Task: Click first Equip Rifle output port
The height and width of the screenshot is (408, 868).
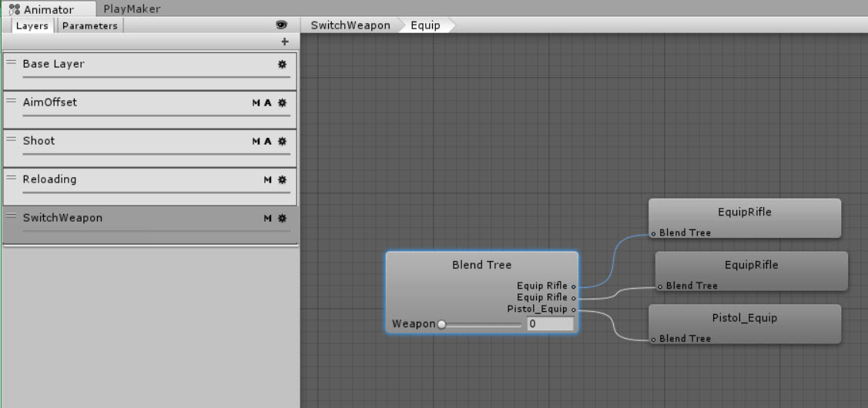Action: (x=573, y=286)
